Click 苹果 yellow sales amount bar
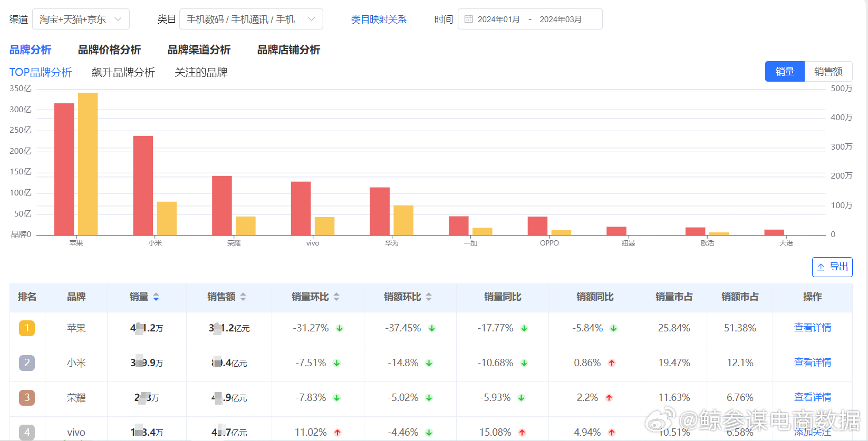 [x=88, y=164]
